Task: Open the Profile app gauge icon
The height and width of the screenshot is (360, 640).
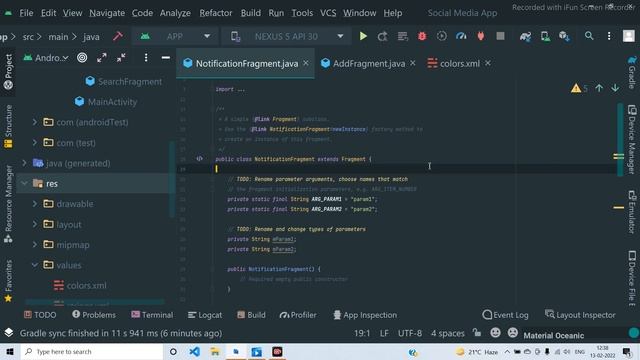Action: coord(461,36)
